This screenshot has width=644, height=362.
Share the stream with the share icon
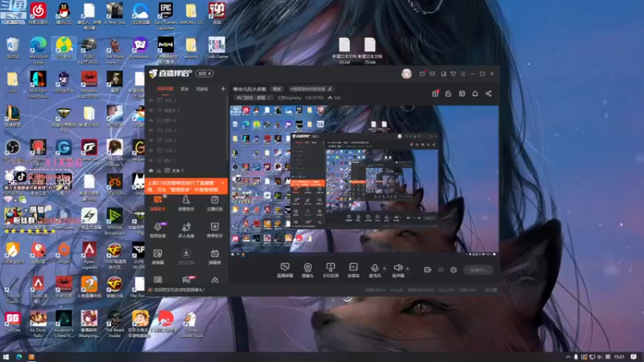click(489, 93)
